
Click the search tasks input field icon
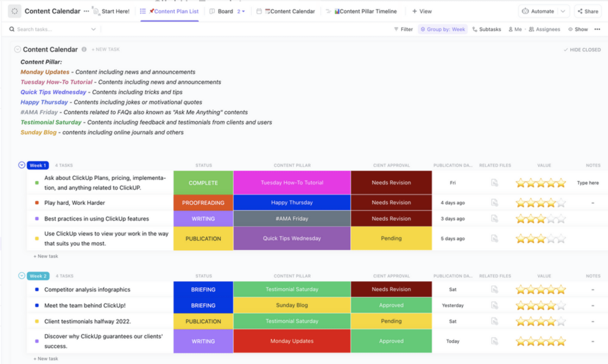click(x=11, y=29)
